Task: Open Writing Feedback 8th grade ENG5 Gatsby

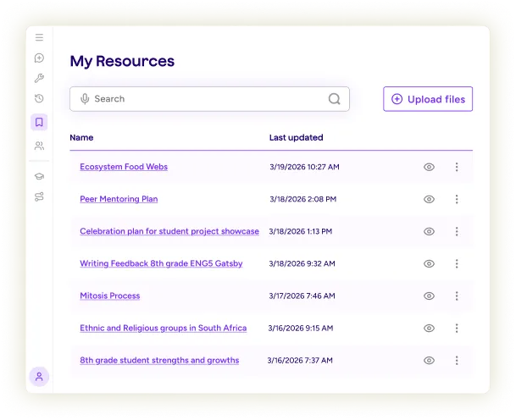Action: coord(161,263)
